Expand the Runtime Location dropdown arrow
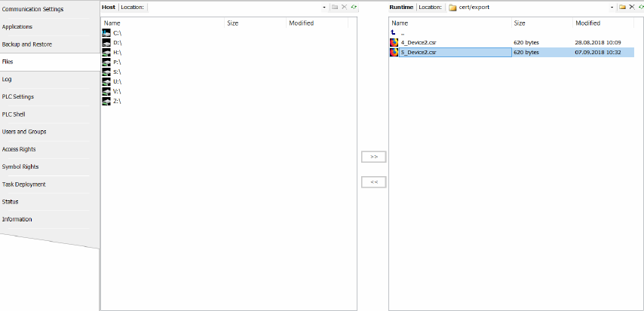 click(612, 7)
